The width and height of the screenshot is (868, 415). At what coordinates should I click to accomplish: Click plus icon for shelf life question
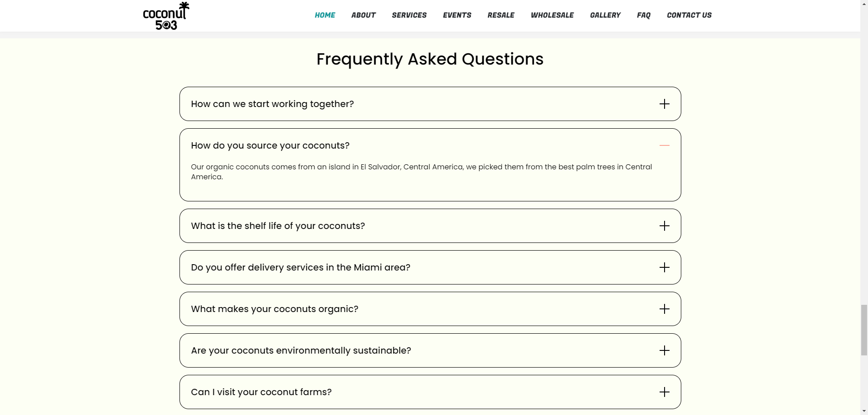tap(664, 226)
